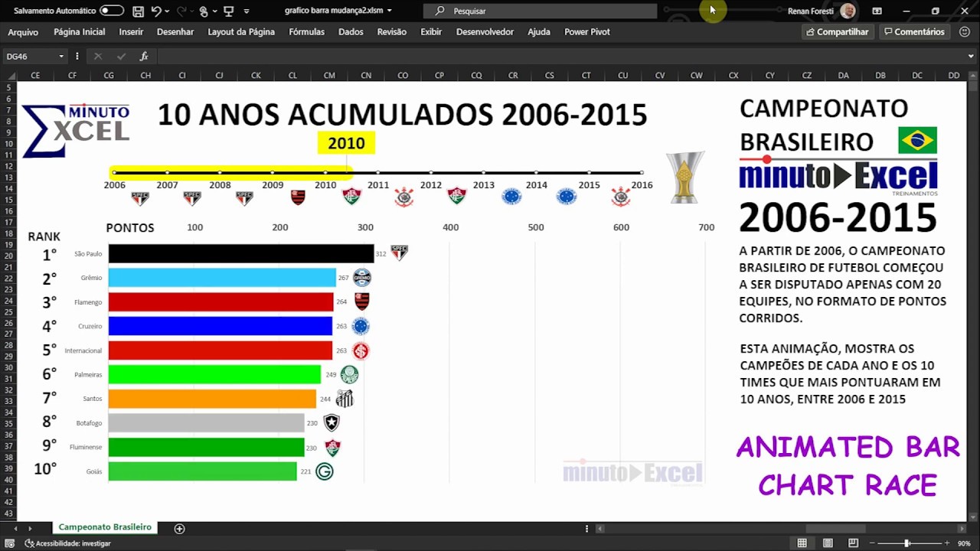Switch to the Revisão tab
Image resolution: width=980 pixels, height=551 pixels.
[392, 32]
